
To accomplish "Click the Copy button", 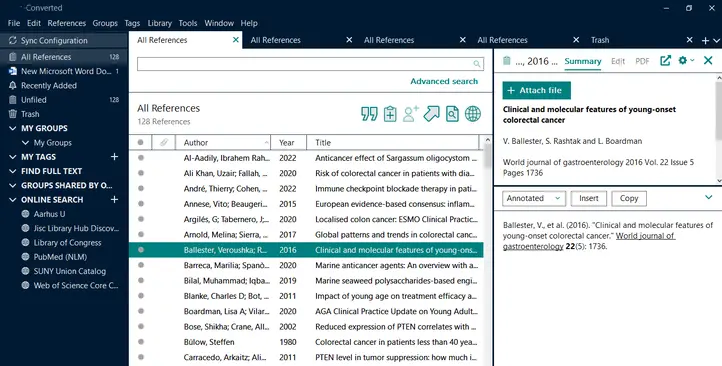I will 629,198.
